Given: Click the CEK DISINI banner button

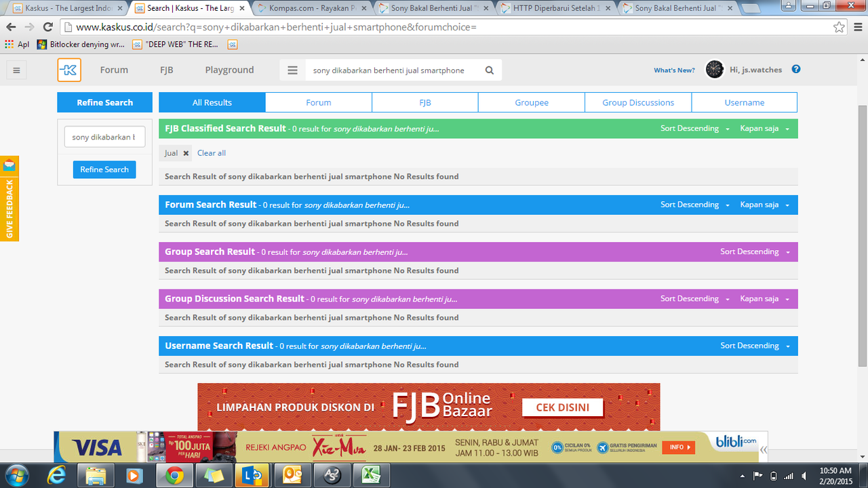Looking at the screenshot, I should 562,407.
